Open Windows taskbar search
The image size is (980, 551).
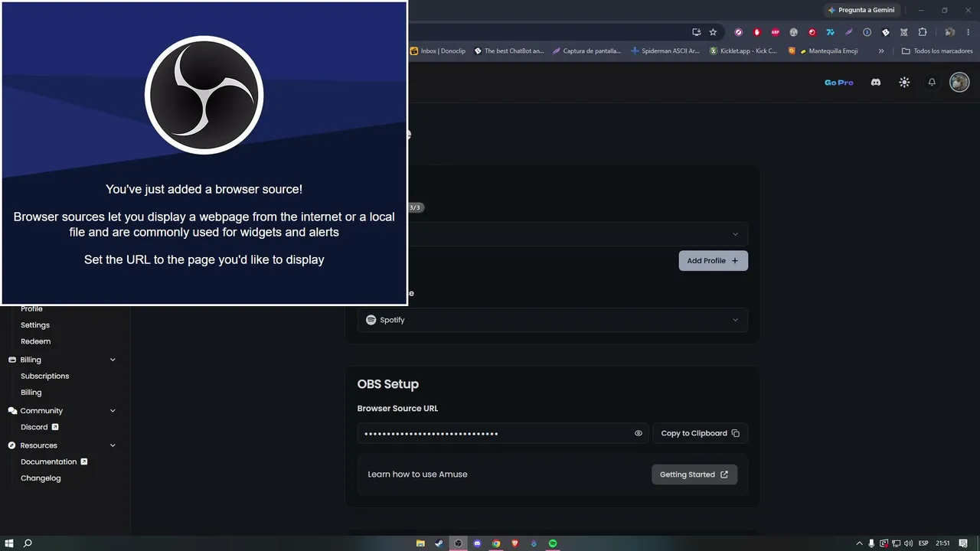[x=28, y=543]
